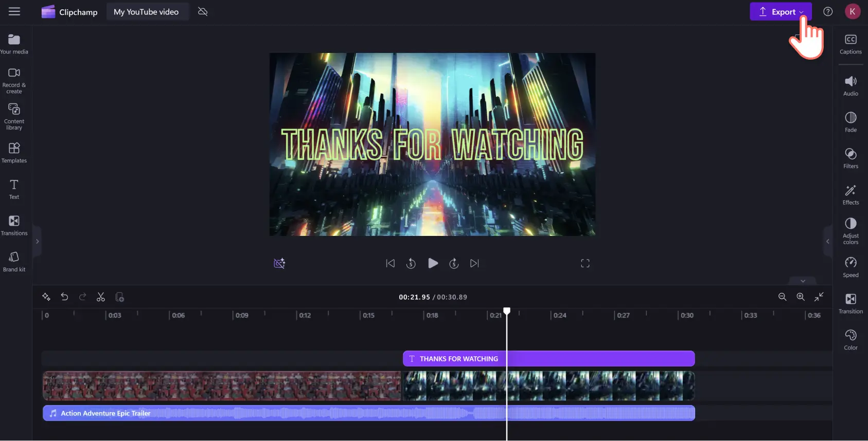This screenshot has height=441, width=868.
Task: Open the Adjust colors panel
Action: [851, 230]
